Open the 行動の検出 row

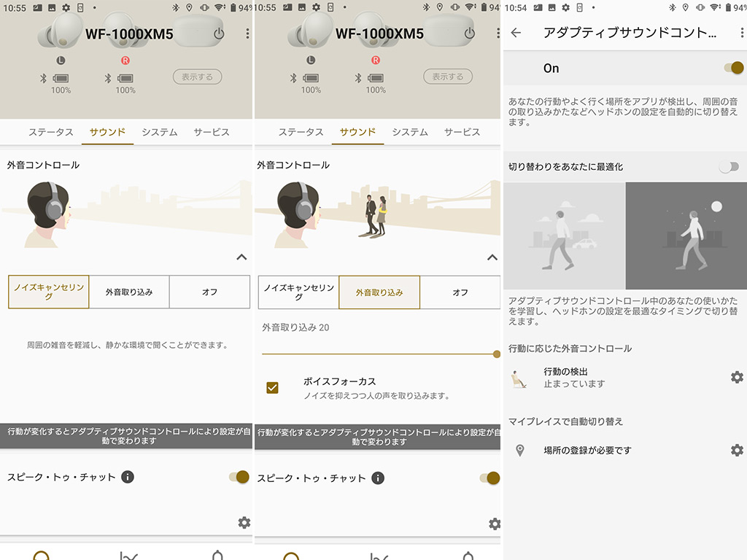(x=625, y=378)
